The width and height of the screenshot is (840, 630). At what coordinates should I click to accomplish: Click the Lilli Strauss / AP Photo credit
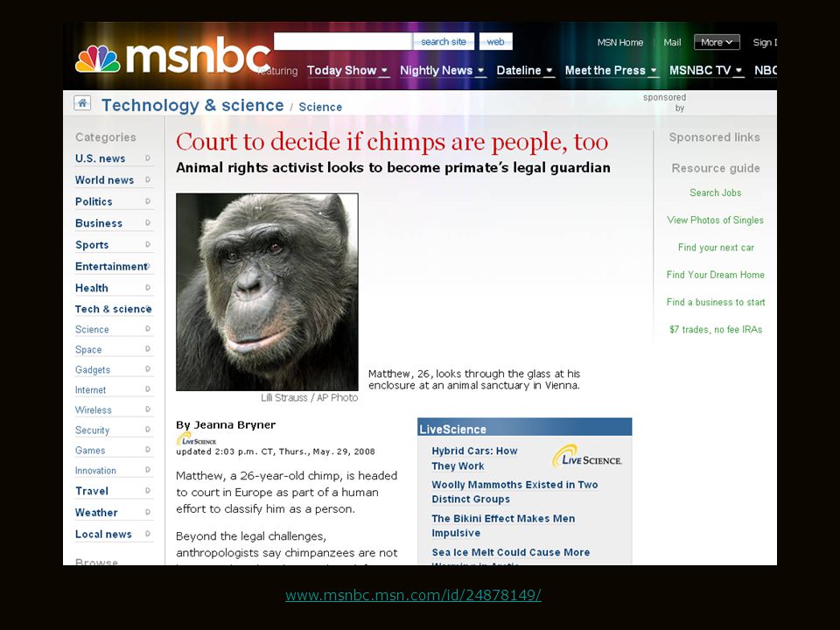click(x=309, y=397)
